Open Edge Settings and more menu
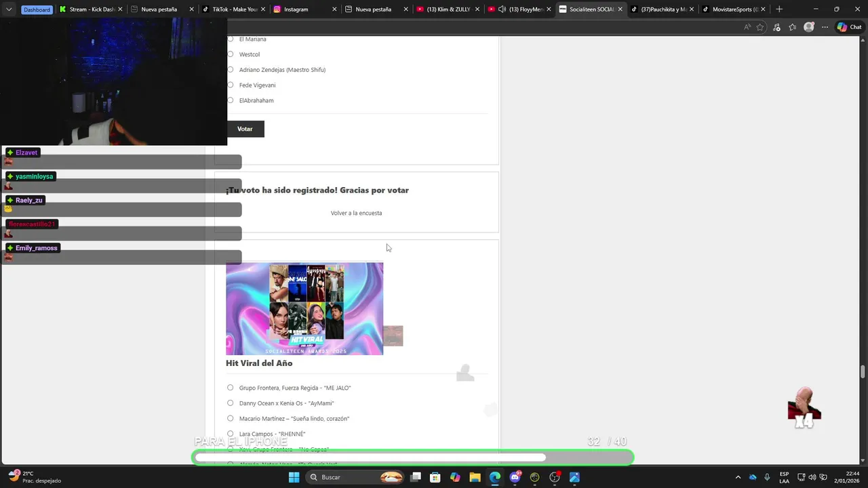Image resolution: width=868 pixels, height=488 pixels. tap(825, 27)
